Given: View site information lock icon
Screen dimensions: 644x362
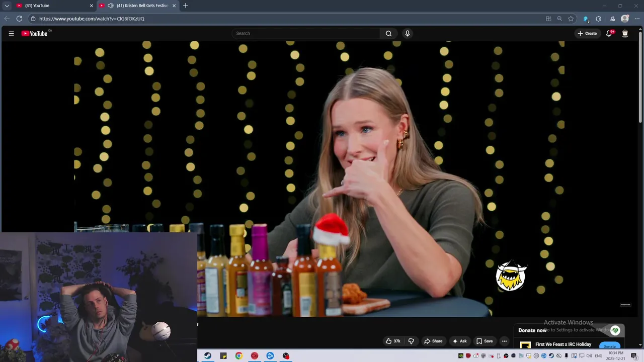Looking at the screenshot, I should tap(33, 19).
